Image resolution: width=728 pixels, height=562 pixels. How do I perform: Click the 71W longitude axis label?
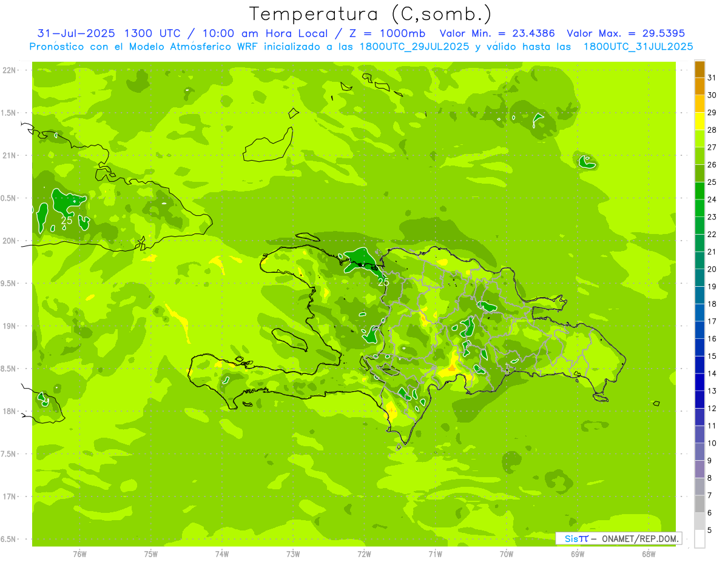(x=435, y=554)
